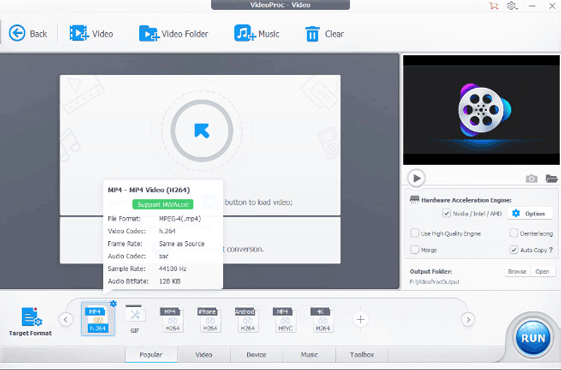The image size is (561, 370).
Task: Click the 'MP4 - MP4 Video (H264)' tooltip title
Action: coord(148,190)
